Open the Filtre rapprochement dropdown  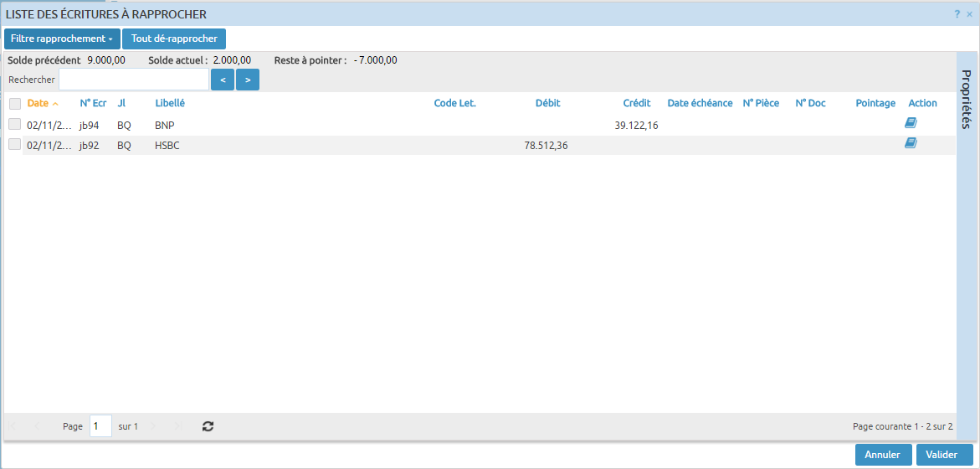click(x=62, y=39)
